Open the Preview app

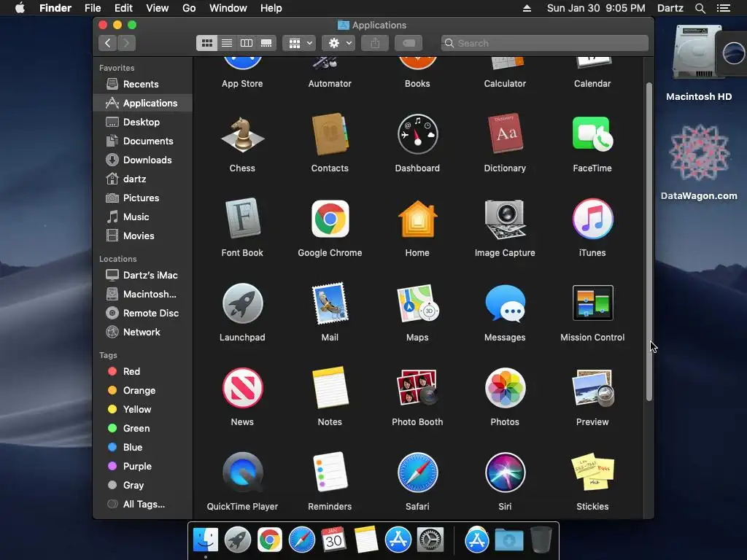coord(592,388)
